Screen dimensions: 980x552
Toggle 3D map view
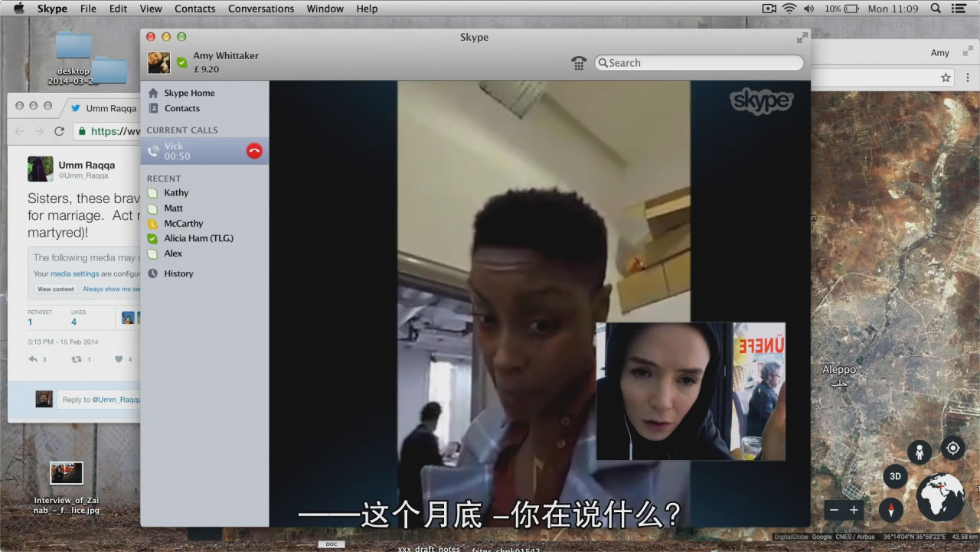point(895,477)
